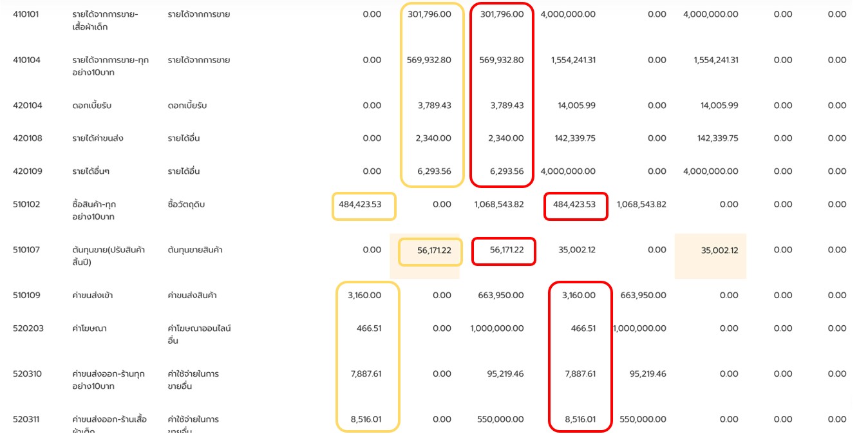Select 484,423.53 in the yellow outlined cell
This screenshot has width=868, height=434.
pyautogui.click(x=360, y=204)
